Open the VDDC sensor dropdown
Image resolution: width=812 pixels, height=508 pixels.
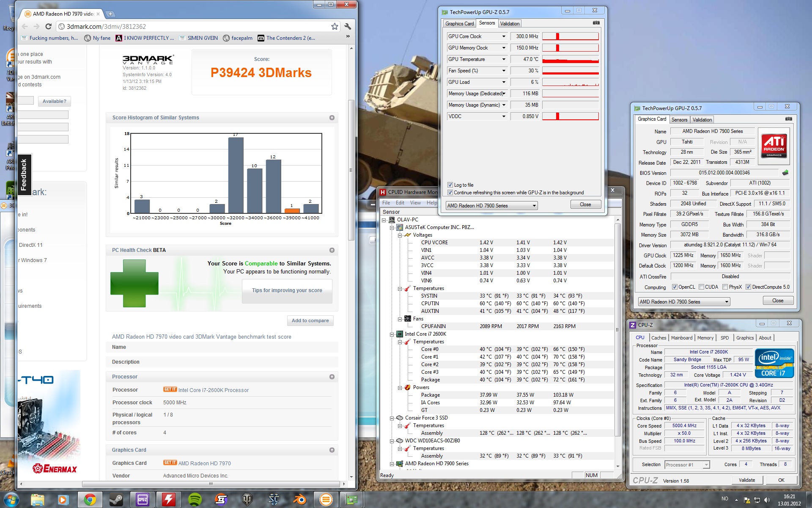[503, 116]
